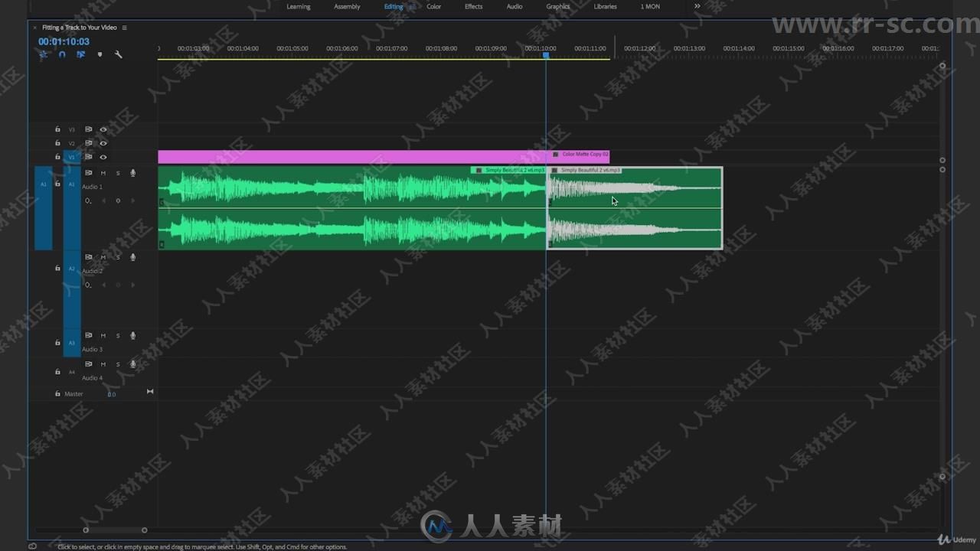The image size is (980, 551).
Task: Solo the Audio 1 track
Action: [118, 173]
